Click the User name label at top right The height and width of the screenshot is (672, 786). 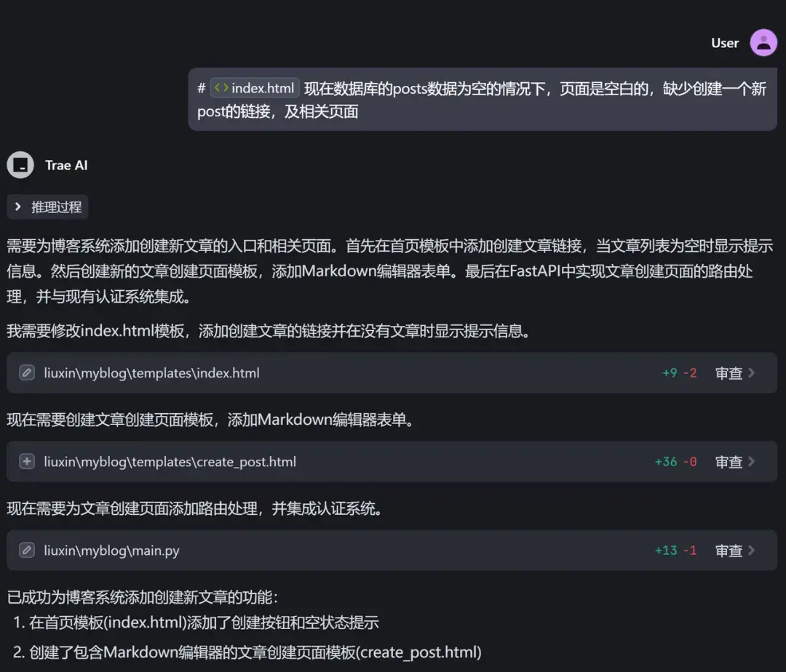[x=724, y=42]
